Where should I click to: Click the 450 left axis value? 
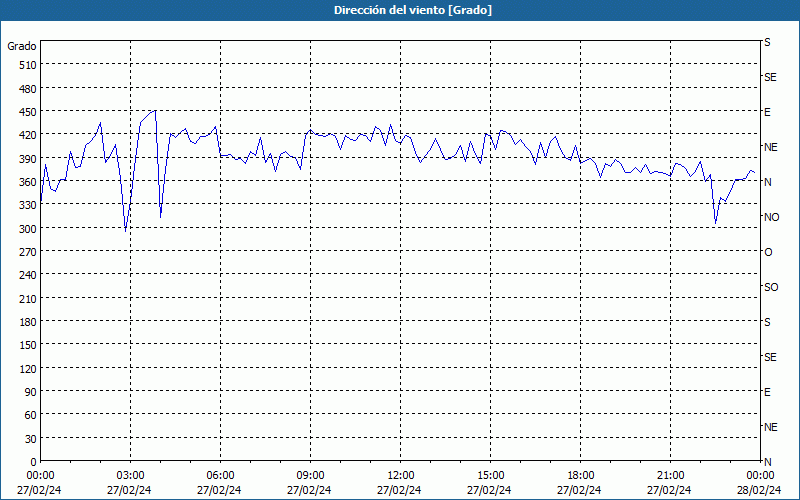click(x=29, y=112)
